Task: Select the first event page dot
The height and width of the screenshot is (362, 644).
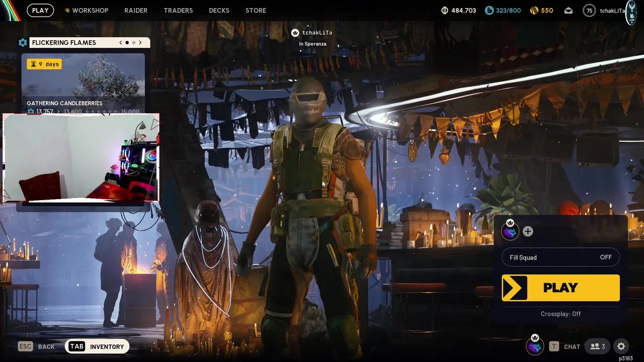Action: [127, 43]
